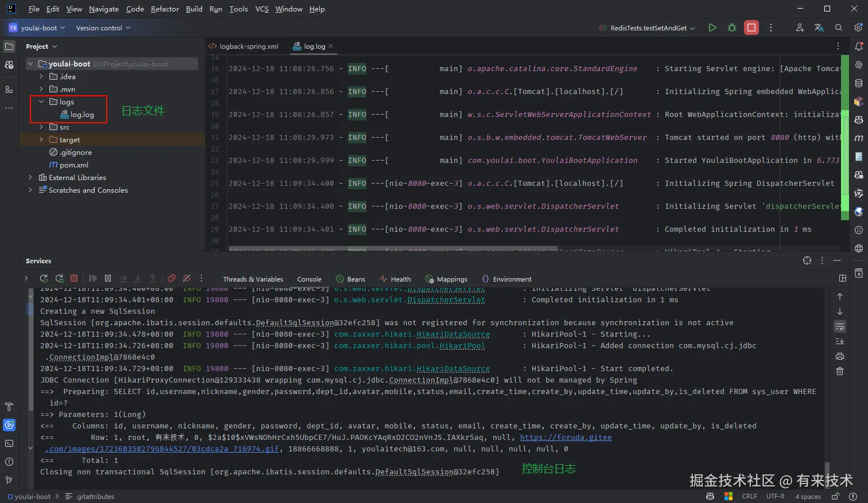Viewport: 868px width, 503px height.
Task: Toggle mute breakpoints in Services toolbar
Action: tap(187, 279)
